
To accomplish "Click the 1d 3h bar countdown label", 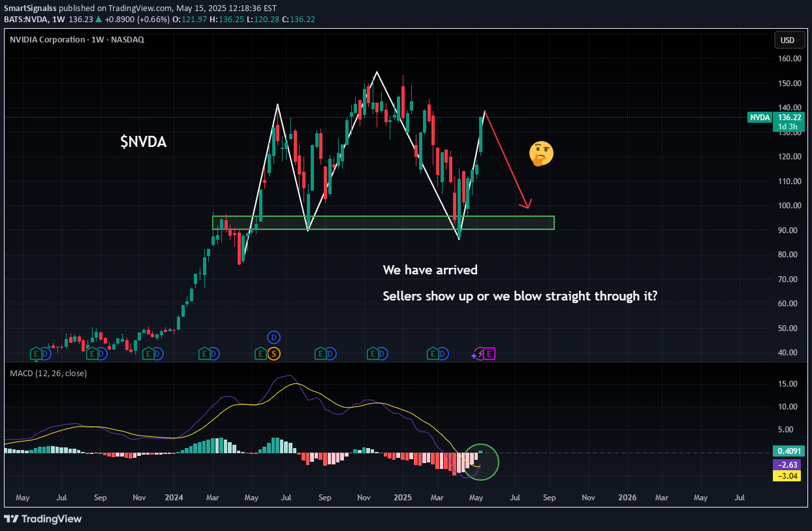I will click(789, 127).
